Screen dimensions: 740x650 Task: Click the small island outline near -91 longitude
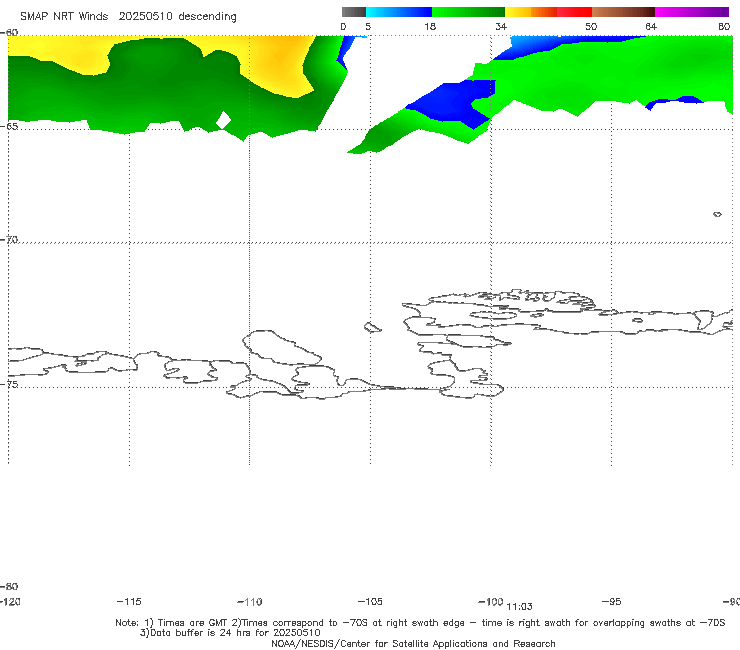717,214
